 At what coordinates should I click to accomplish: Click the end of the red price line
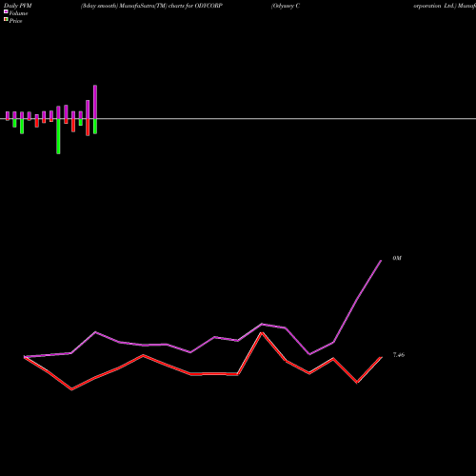[381, 358]
